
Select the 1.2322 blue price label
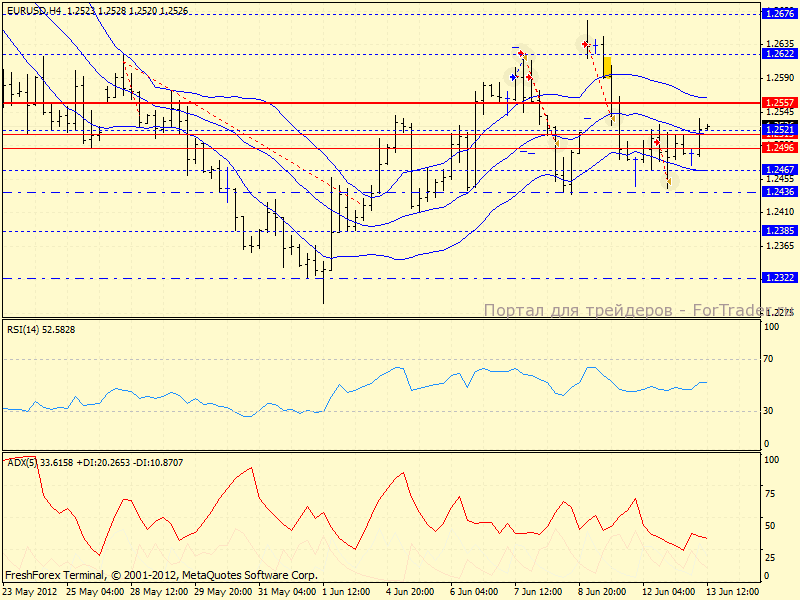point(779,278)
